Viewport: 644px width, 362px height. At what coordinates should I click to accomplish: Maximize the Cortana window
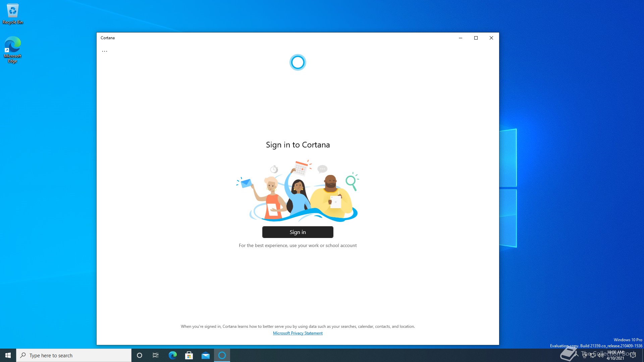[x=476, y=38]
